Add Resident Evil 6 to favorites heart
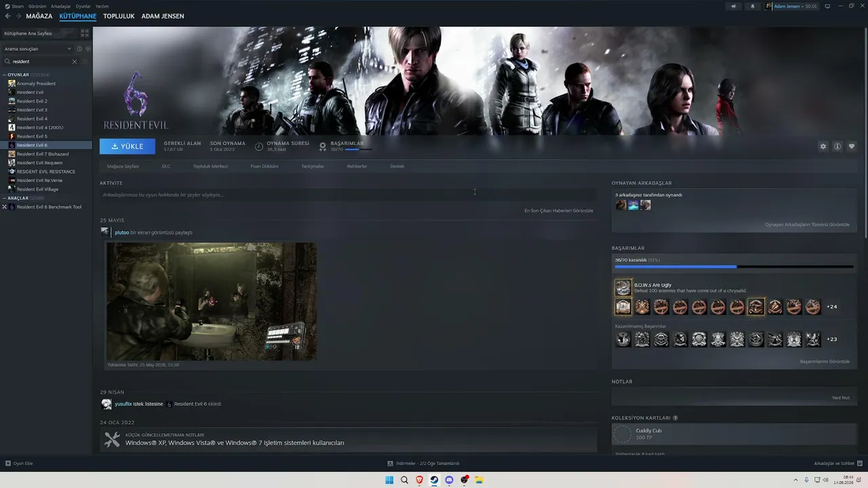The image size is (868, 488). pyautogui.click(x=852, y=146)
